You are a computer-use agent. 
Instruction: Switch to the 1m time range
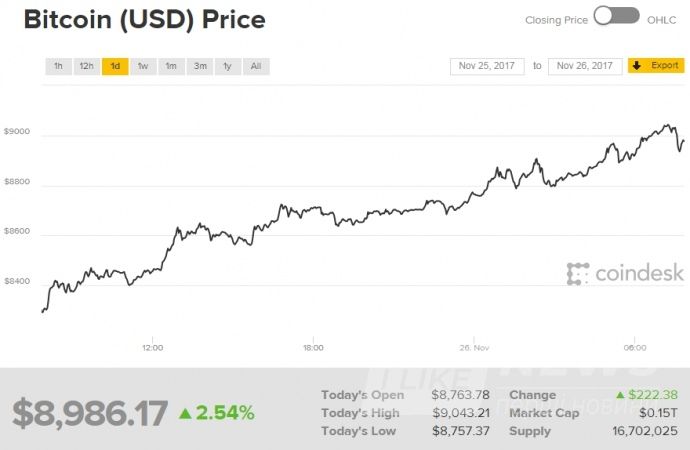coord(171,66)
